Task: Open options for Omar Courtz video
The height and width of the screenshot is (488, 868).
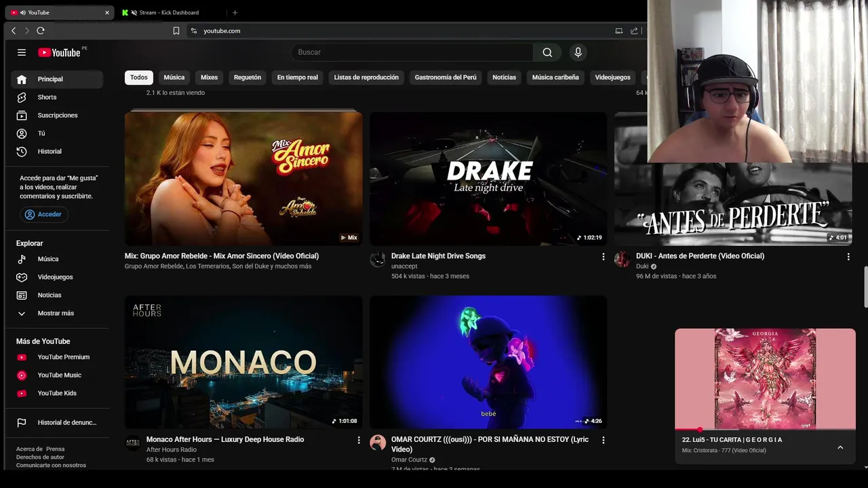Action: coord(603,441)
